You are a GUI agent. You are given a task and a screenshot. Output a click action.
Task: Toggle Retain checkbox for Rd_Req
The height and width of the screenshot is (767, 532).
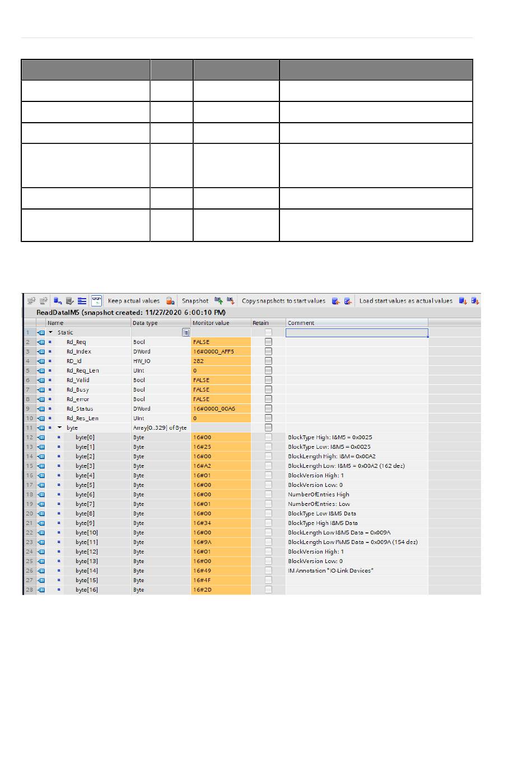268,342
